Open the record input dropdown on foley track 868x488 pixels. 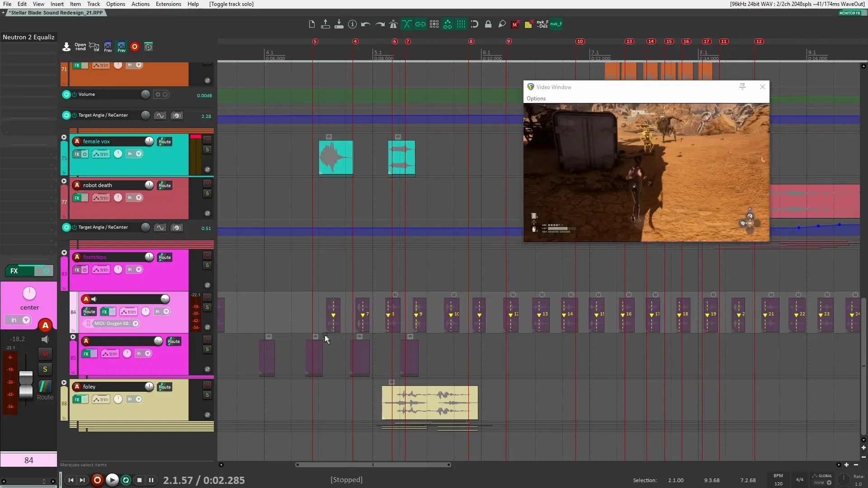point(138,399)
